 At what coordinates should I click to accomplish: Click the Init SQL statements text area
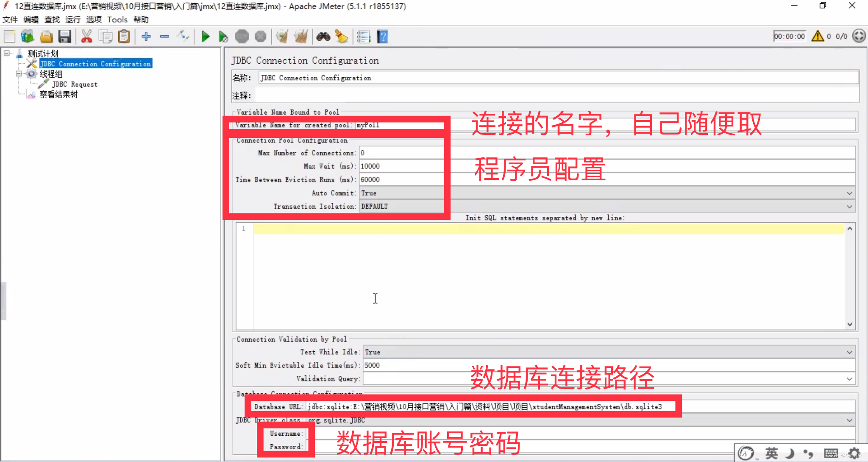pos(549,276)
